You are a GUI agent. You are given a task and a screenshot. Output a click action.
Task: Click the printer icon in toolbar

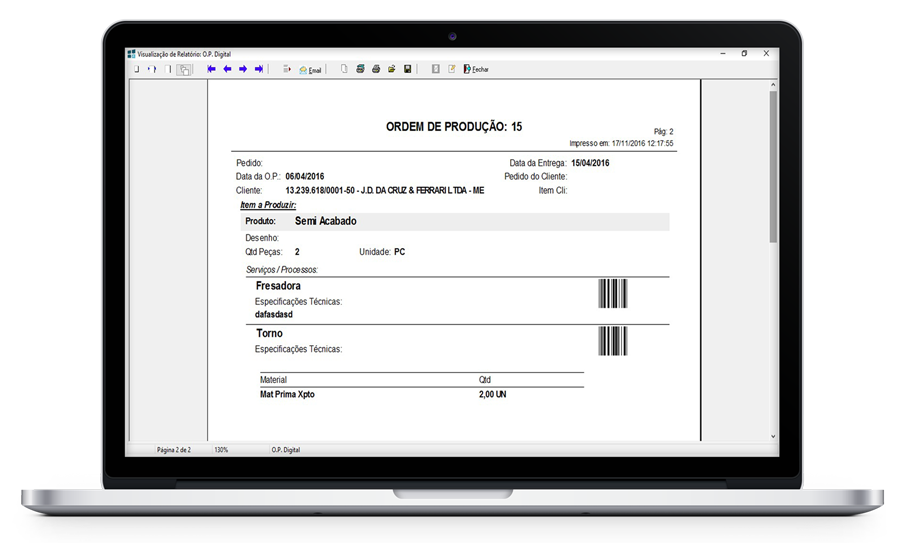tap(376, 69)
